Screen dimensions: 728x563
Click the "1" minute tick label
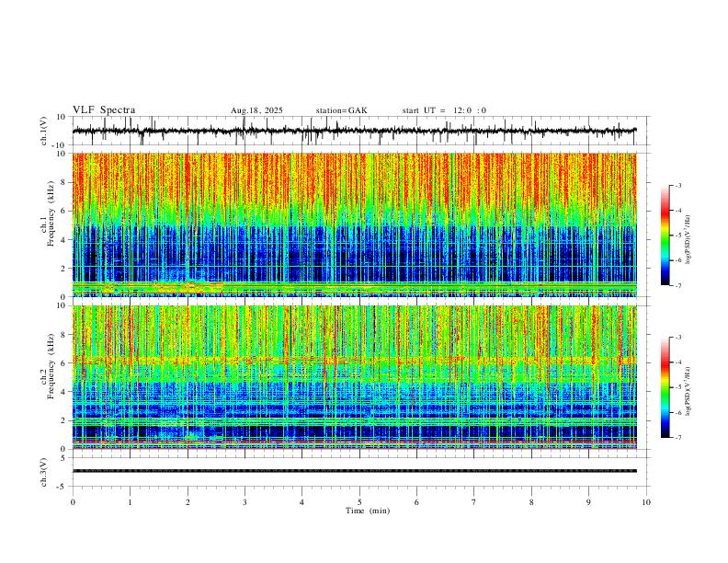(x=130, y=502)
